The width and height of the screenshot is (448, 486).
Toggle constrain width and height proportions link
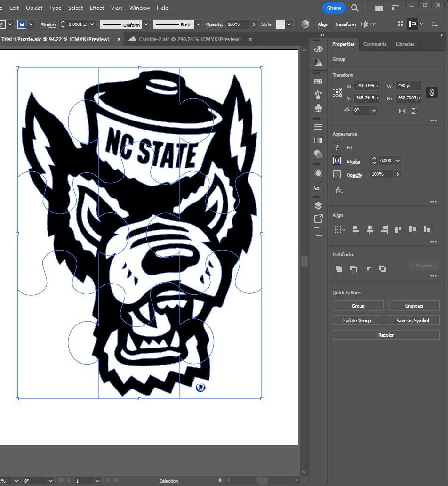(431, 92)
